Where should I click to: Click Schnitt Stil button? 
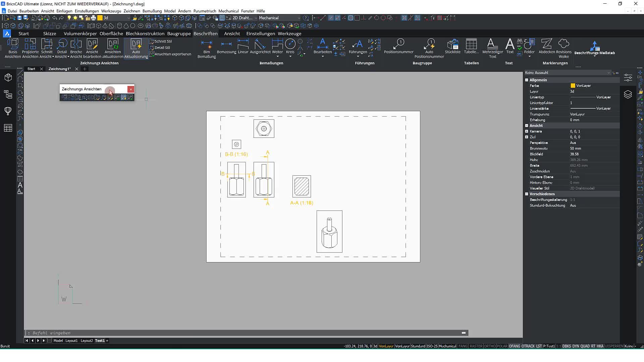[160, 41]
